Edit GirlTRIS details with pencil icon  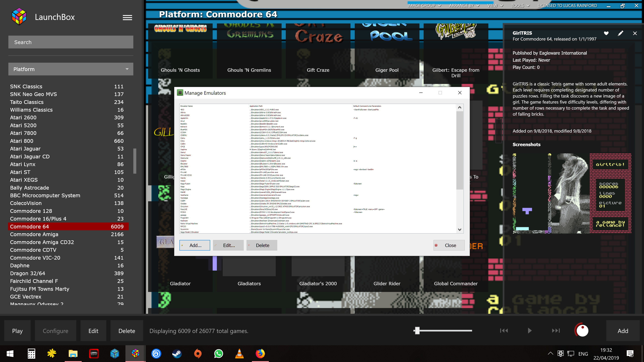620,33
